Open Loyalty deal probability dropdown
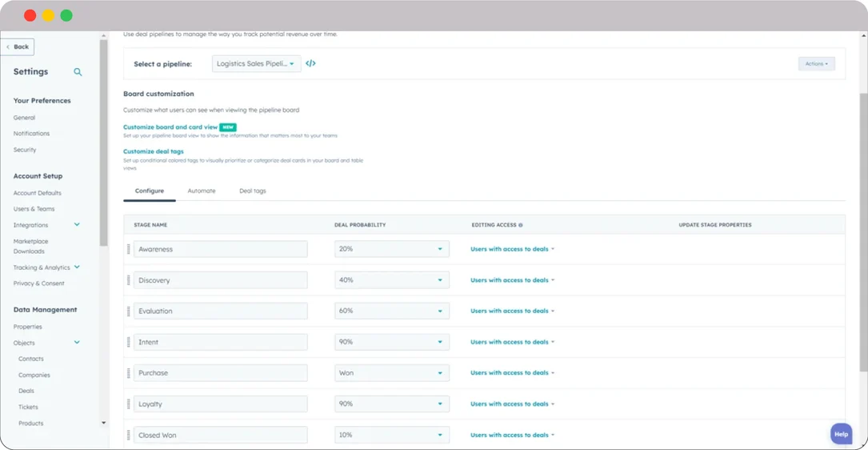 point(392,404)
